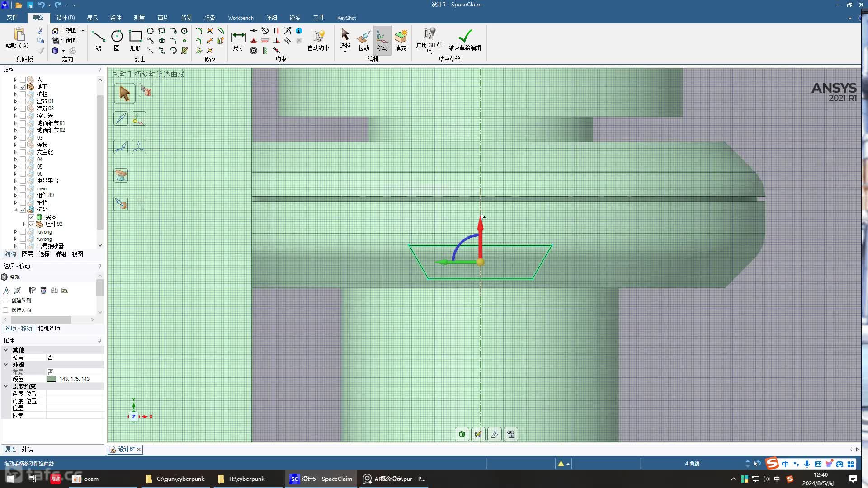Select the Rectangle sketch tool
The width and height of the screenshot is (868, 488).
(135, 40)
